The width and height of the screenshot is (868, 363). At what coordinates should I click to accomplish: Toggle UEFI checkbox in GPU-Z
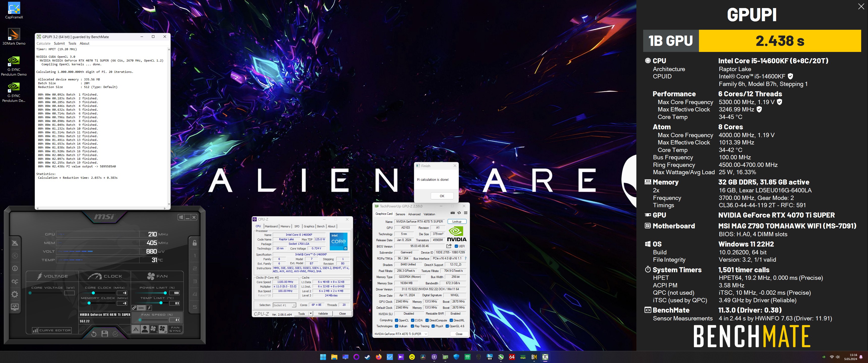click(456, 246)
